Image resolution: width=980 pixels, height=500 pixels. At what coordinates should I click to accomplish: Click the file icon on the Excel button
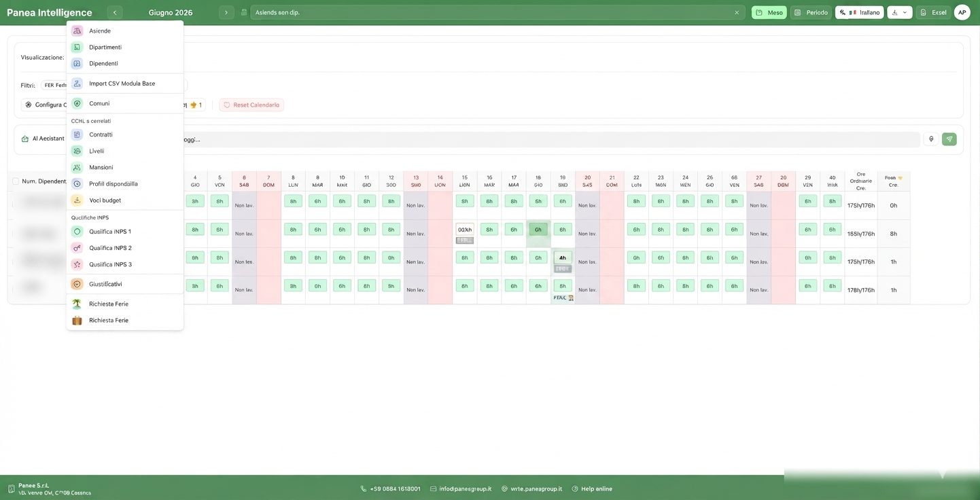click(923, 12)
